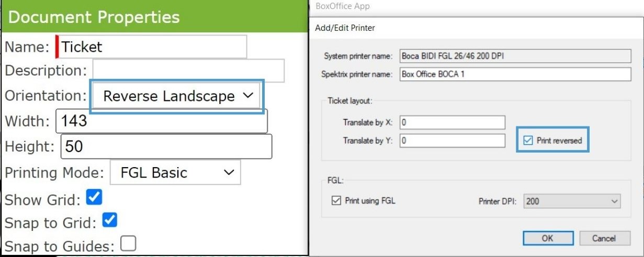Click the Printer DPI label text
644x257 pixels.
(498, 201)
